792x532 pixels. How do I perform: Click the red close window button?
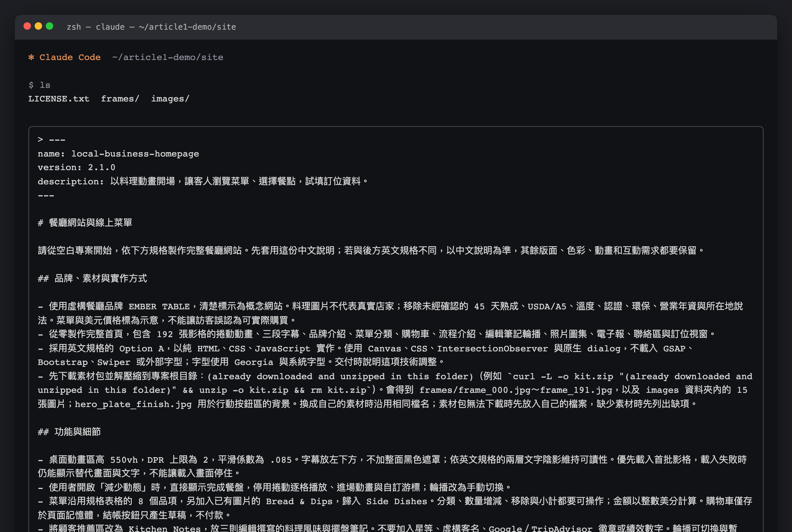coord(27,26)
